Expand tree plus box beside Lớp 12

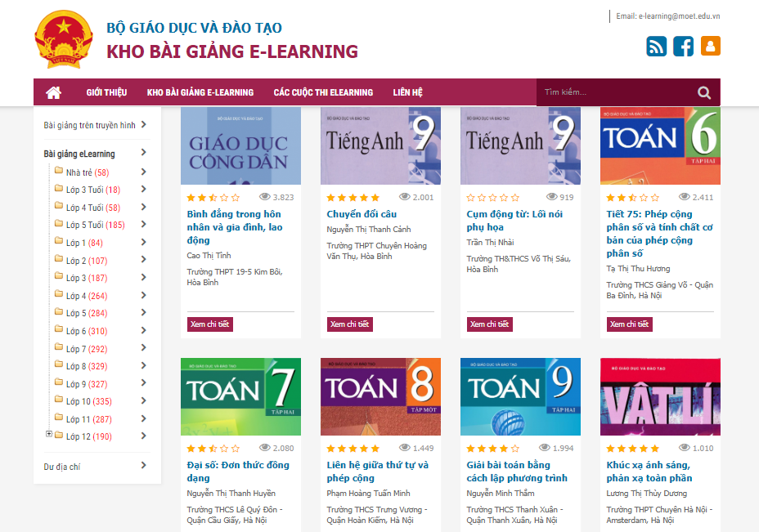coord(49,434)
